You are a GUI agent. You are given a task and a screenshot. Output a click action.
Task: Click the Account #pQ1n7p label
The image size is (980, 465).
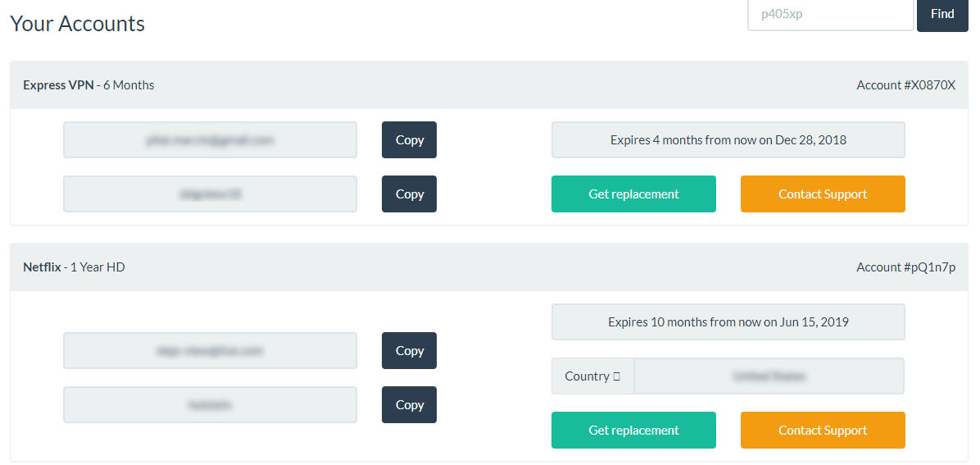click(905, 267)
